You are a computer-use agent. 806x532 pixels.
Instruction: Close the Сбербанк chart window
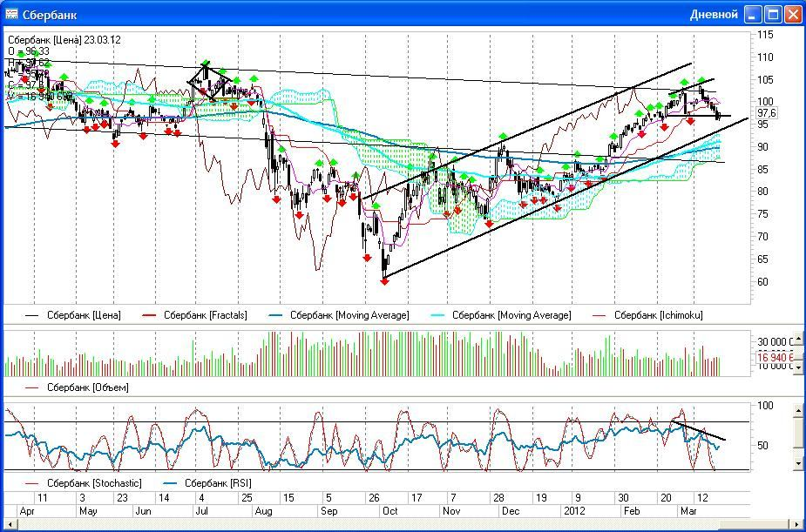(x=793, y=15)
